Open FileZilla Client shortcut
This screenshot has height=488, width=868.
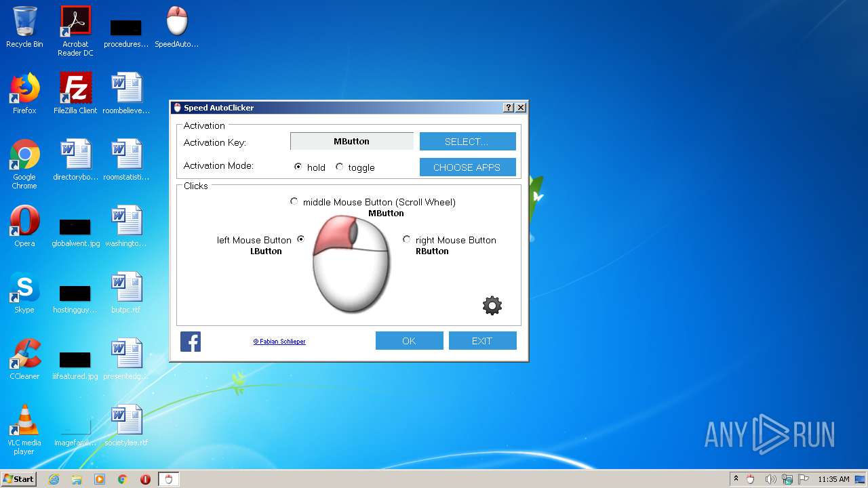pos(75,94)
